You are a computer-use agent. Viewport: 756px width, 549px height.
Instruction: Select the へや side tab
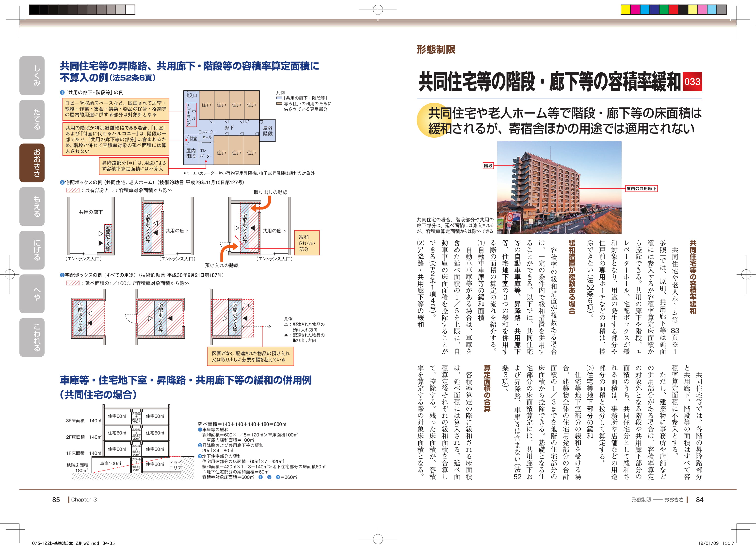tap(32, 294)
